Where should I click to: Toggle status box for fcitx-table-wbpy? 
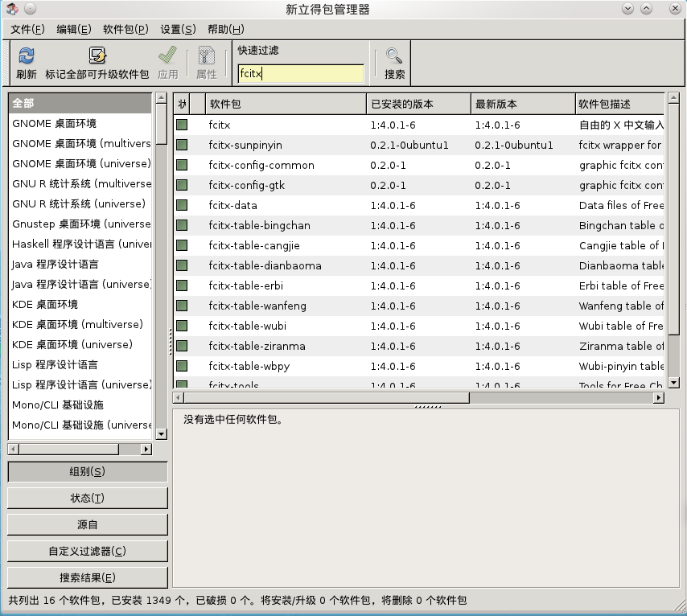pyautogui.click(x=182, y=366)
